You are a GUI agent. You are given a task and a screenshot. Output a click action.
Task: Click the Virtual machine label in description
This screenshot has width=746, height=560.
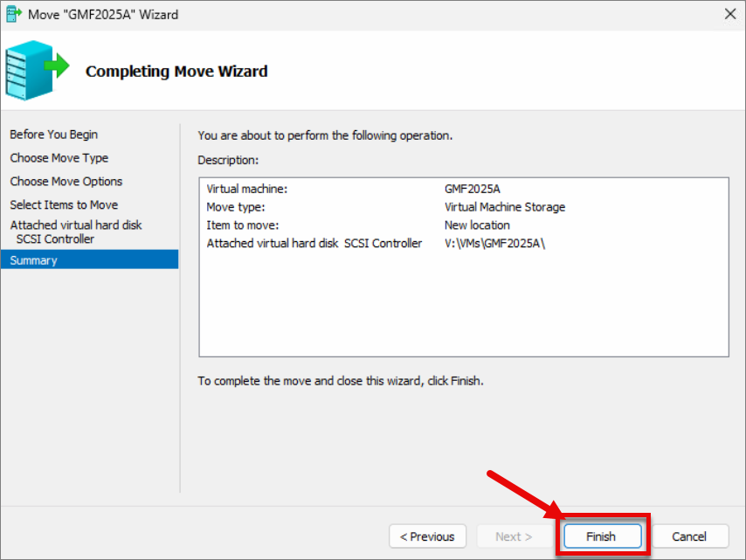(x=246, y=189)
